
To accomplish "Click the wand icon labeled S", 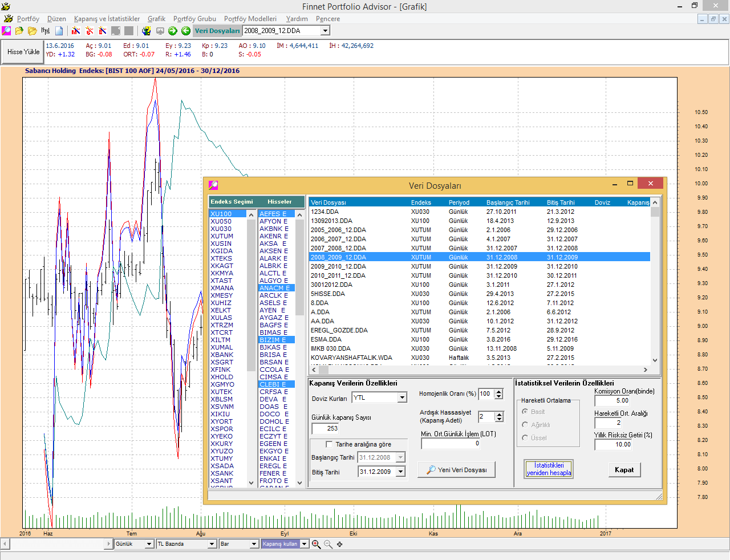I will point(89,31).
